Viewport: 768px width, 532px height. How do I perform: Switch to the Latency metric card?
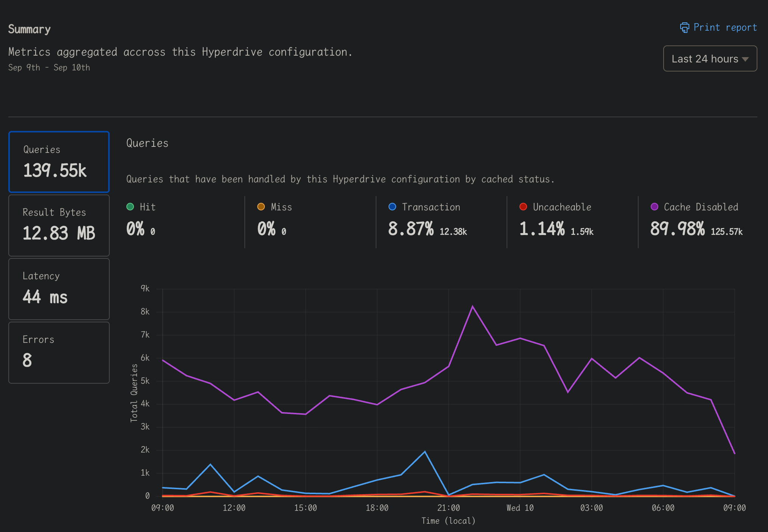59,289
